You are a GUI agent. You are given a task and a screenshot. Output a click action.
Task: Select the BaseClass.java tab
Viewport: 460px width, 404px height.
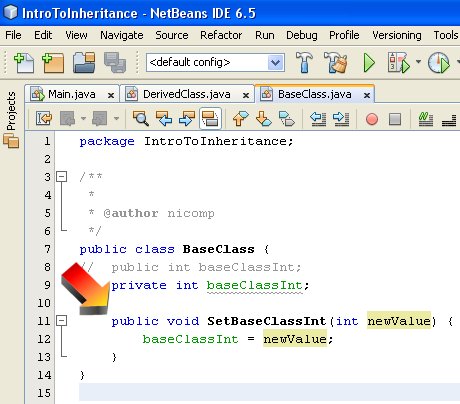pos(315,94)
